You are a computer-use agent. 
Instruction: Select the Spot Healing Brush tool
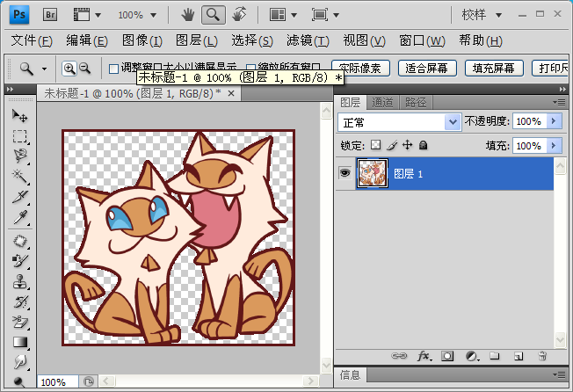point(19,241)
